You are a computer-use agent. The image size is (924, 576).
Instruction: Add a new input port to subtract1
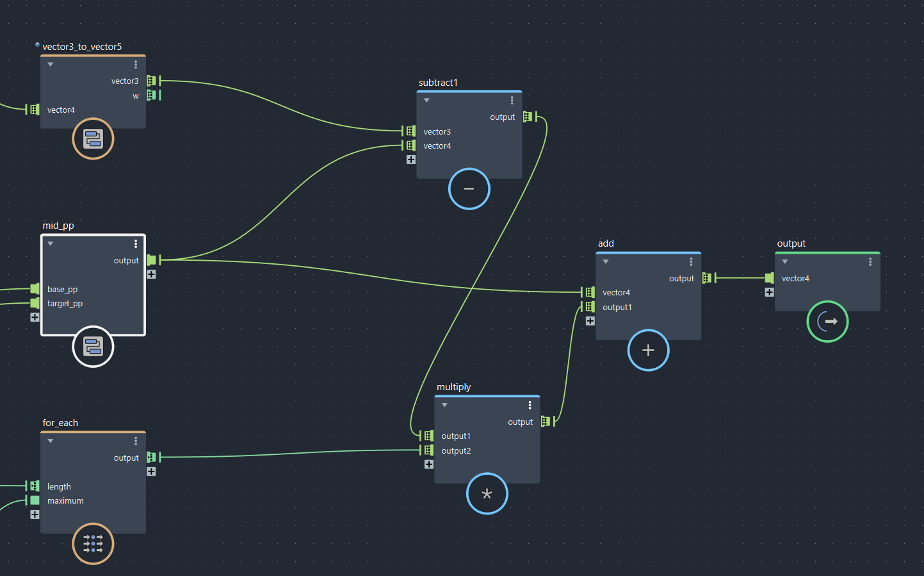411,160
